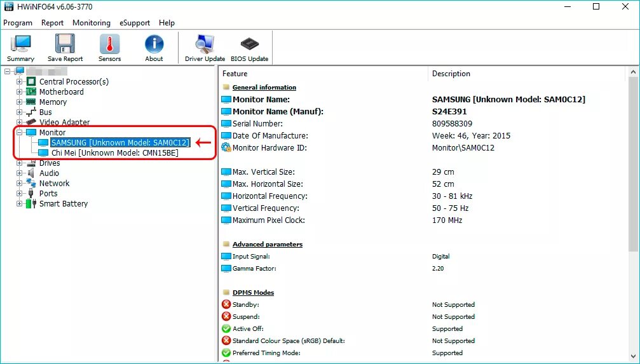640x364 pixels.
Task: Open the Help menu
Action: pyautogui.click(x=167, y=23)
